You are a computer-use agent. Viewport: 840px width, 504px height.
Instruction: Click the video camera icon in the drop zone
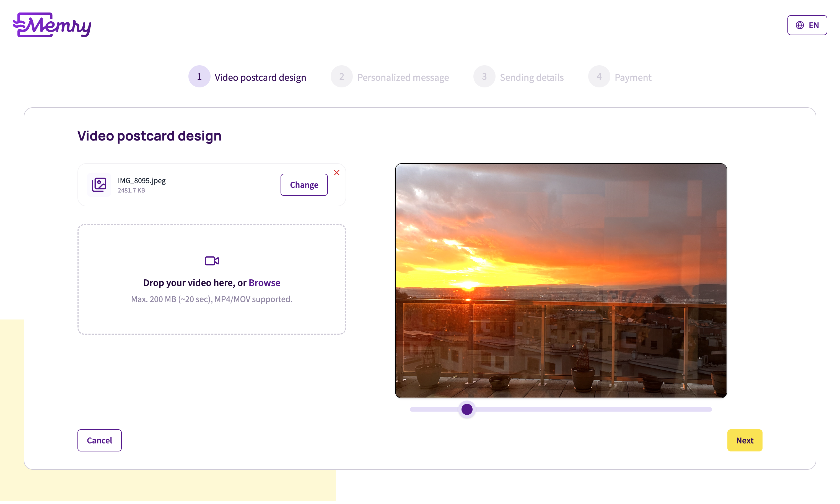212,261
